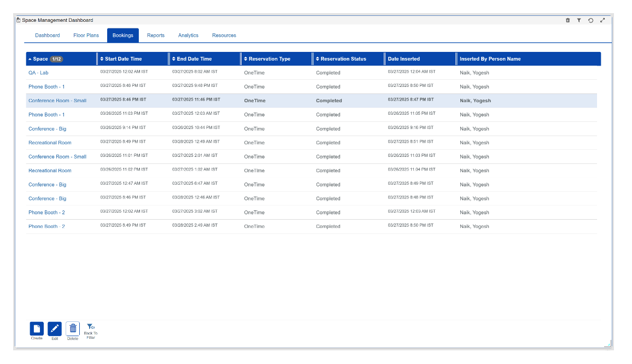This screenshot has width=632, height=364.
Task: Click the Create booking icon
Action: 37,328
